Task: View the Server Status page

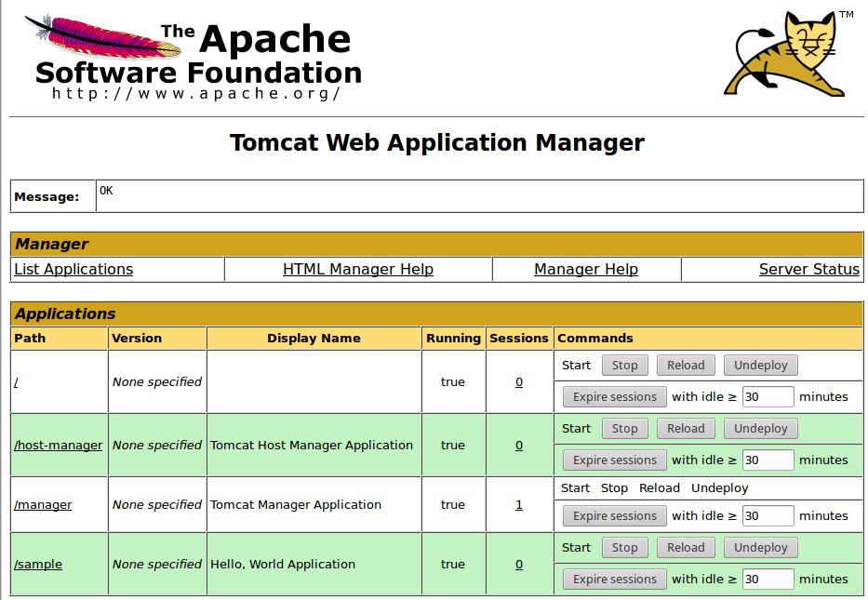Action: click(808, 269)
